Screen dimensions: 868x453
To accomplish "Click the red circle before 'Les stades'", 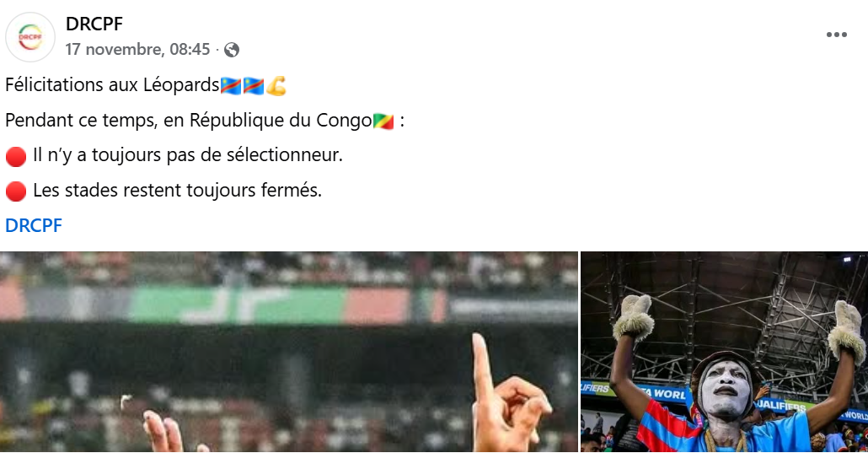I will [16, 191].
